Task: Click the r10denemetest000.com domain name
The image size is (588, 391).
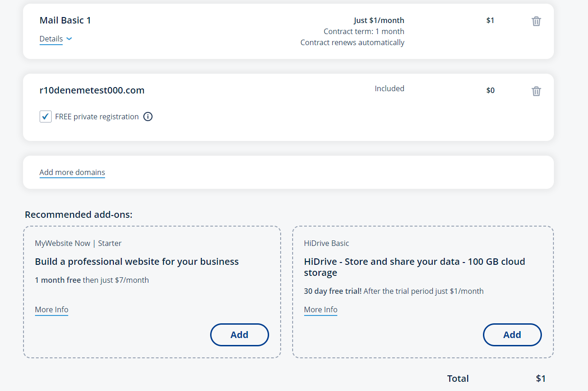Action: 92,90
